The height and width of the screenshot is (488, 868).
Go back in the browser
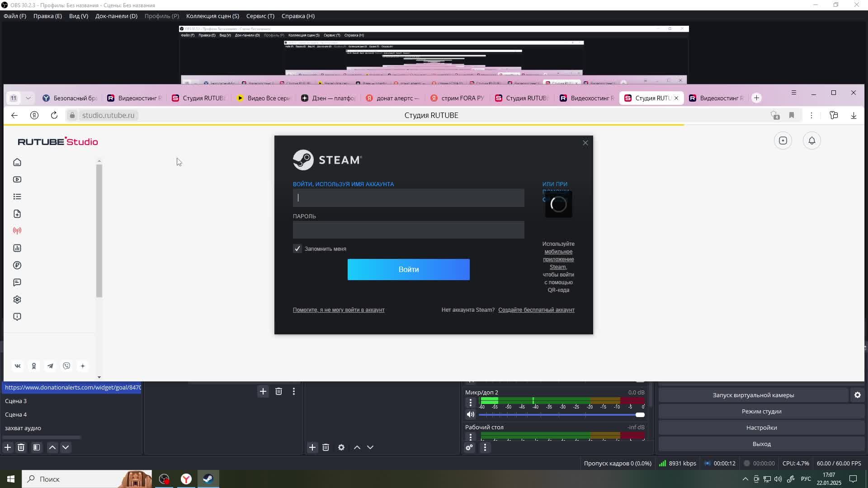coord(14,115)
